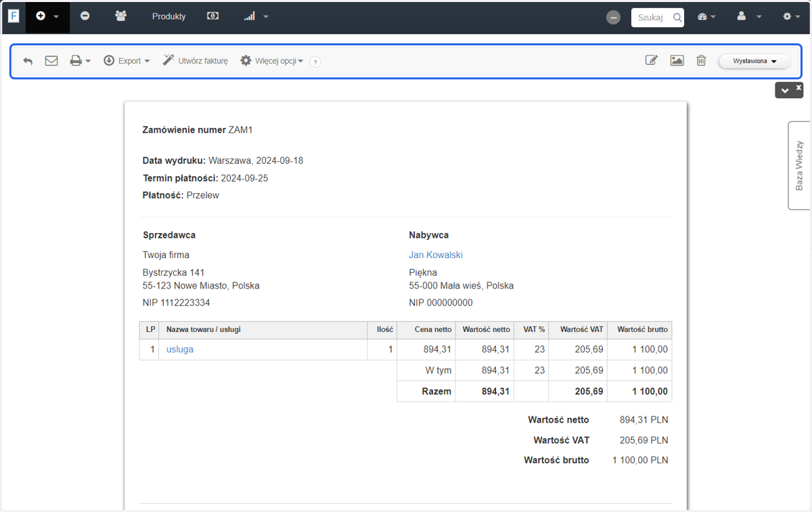Click the Bystrzycka 141 address line
Screen dimensions: 812x512
[174, 273]
